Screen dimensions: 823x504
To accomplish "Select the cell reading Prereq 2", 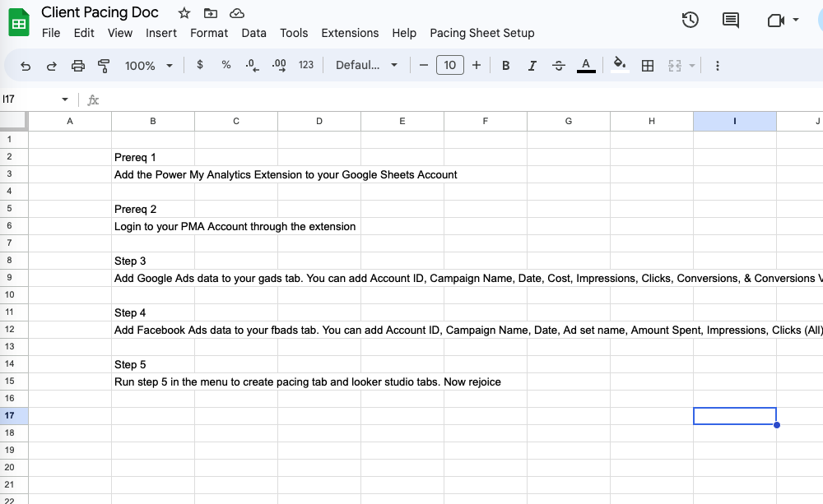I will [153, 209].
